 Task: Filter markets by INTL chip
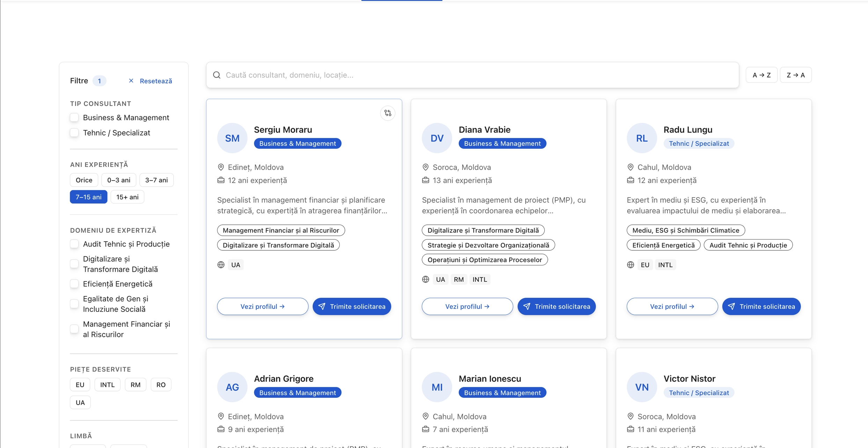click(107, 384)
